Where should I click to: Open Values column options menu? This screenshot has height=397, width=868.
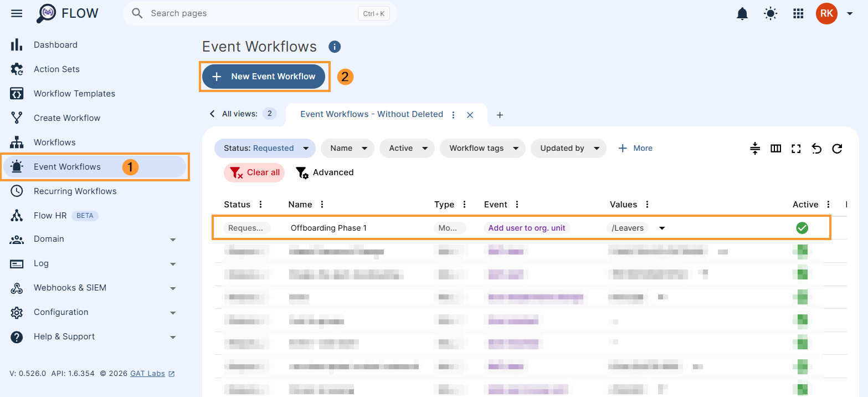pyautogui.click(x=648, y=205)
